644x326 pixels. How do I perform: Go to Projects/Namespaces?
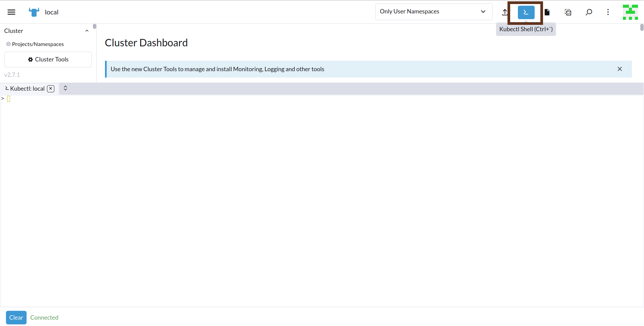click(38, 44)
